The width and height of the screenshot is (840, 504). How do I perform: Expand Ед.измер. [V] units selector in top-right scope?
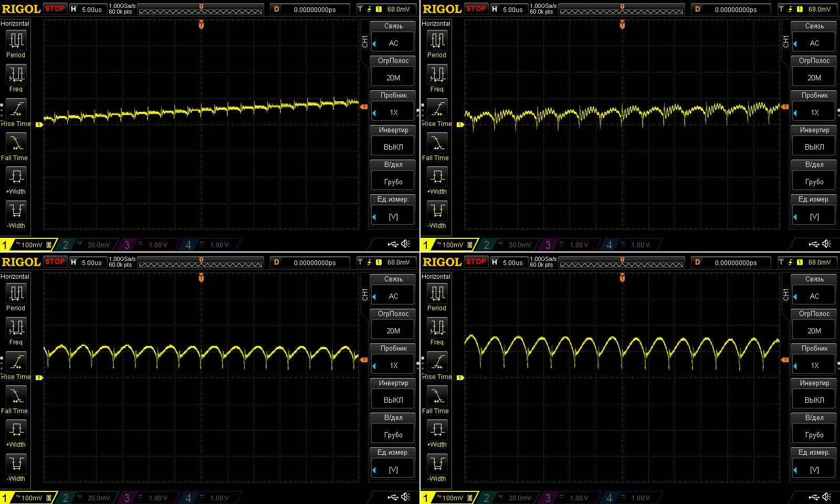pos(814,216)
